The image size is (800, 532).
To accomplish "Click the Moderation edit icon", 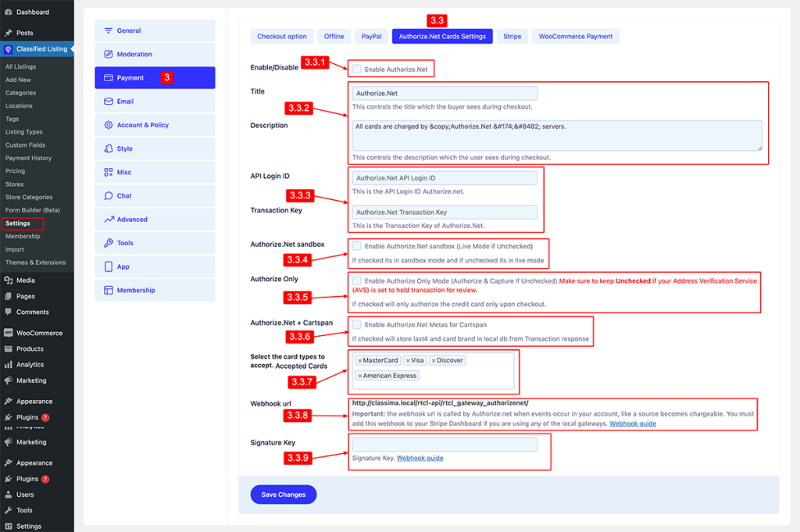I will (x=108, y=54).
